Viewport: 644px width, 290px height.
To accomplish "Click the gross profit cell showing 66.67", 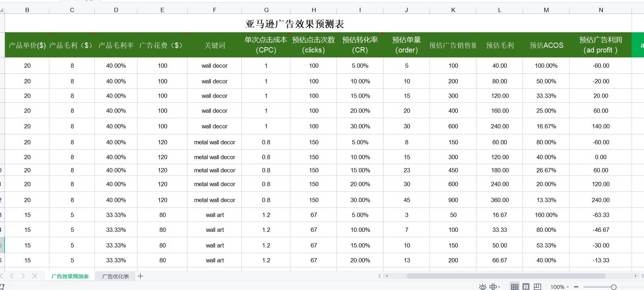I will (x=500, y=260).
